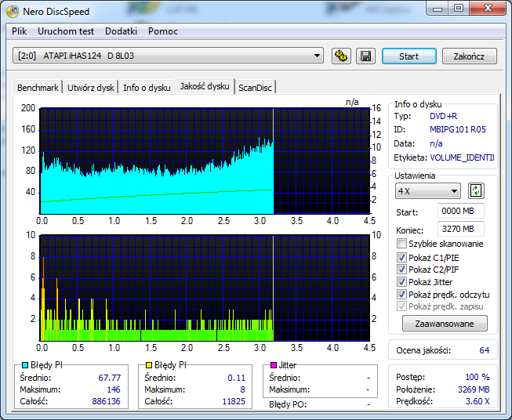Click the PIF total value 11825
This screenshot has width=512, height=420.
[234, 401]
